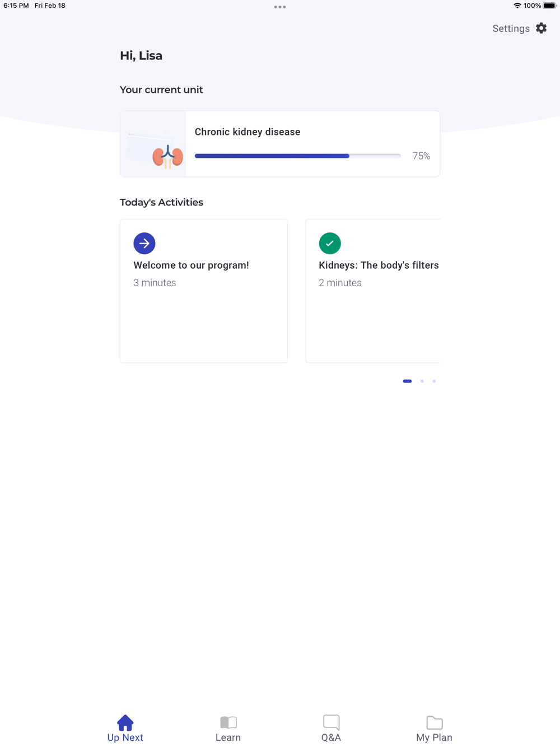Select the third carousel page dot
The image size is (560, 747).
(434, 381)
